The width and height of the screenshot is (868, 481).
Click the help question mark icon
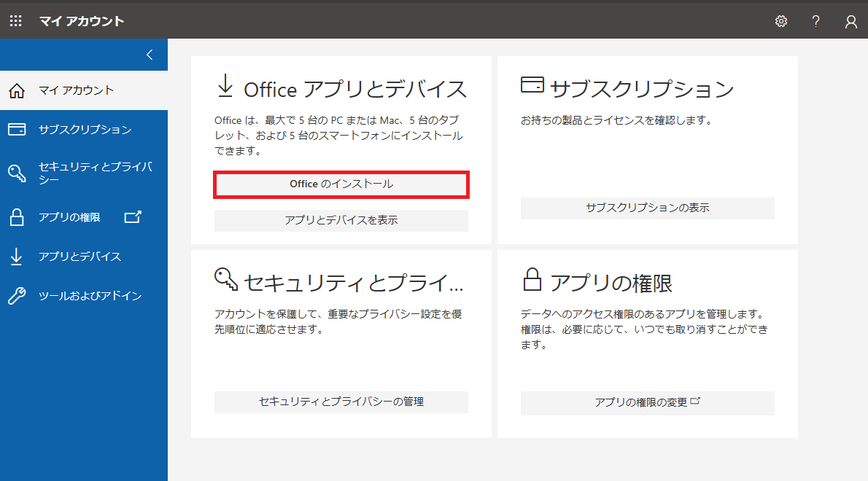pos(816,21)
